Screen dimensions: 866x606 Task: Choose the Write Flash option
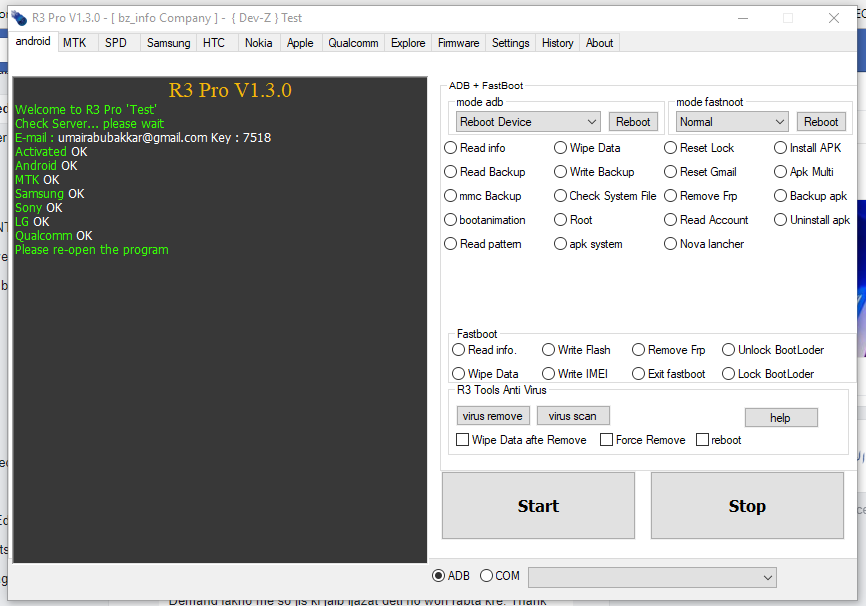(577, 350)
